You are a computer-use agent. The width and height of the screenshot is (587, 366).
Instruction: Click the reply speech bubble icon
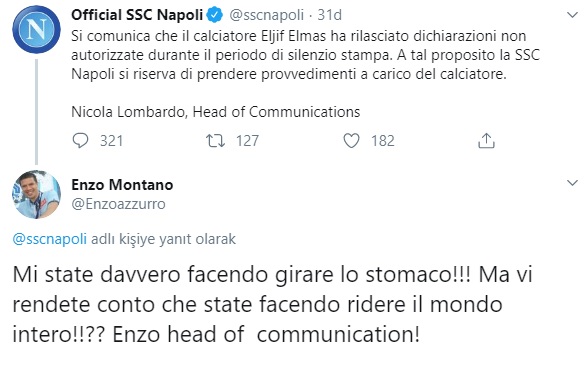[80, 141]
